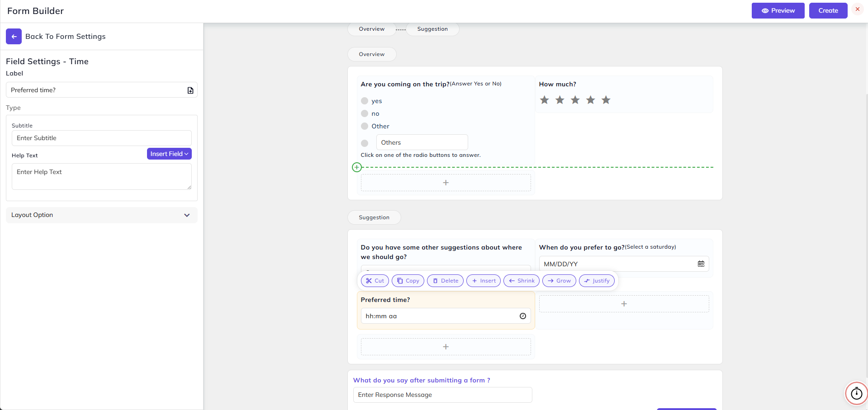Viewport: 868px width, 410px height.
Task: Click the radio buttons help text
Action: pyautogui.click(x=421, y=155)
